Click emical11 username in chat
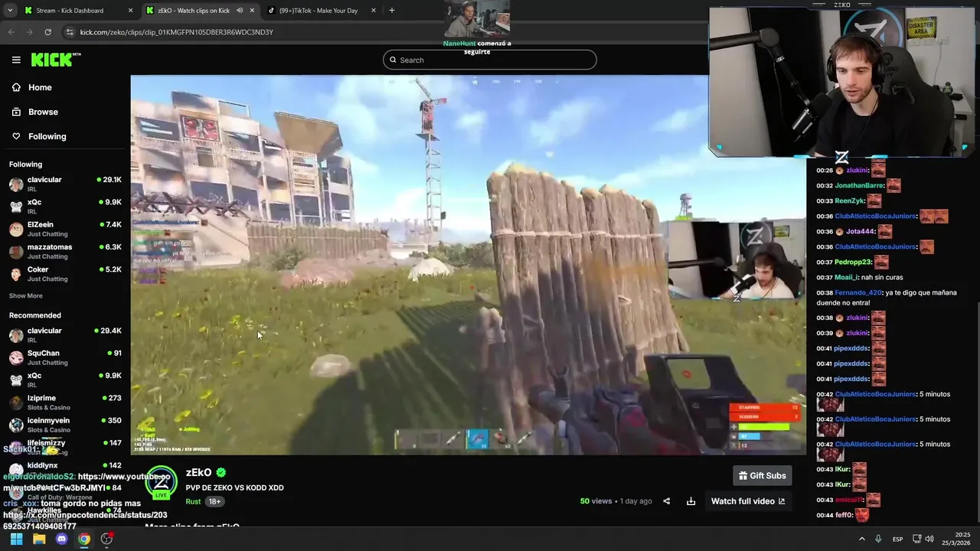The width and height of the screenshot is (980, 551). pos(849,500)
